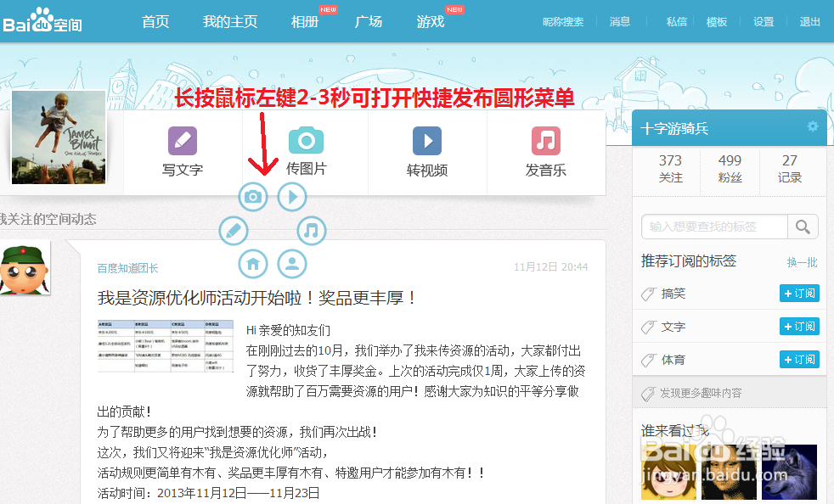Select play icon in circular quick-publish menu

point(292,197)
